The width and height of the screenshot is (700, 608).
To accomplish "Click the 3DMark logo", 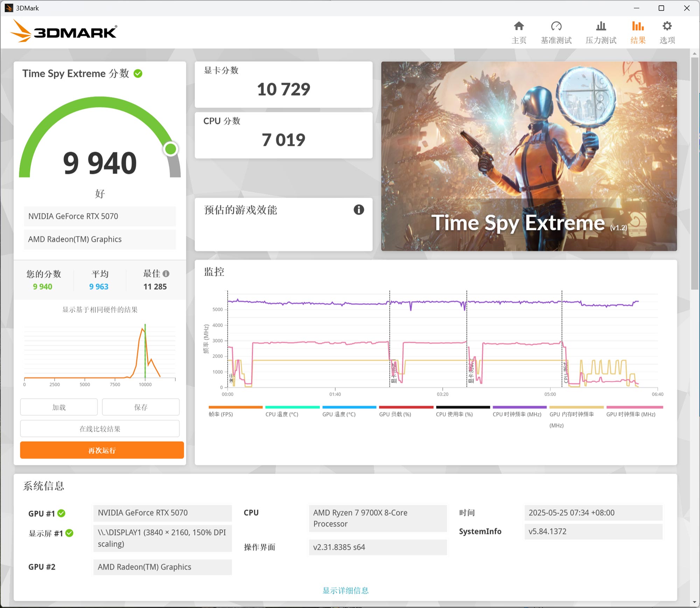I will (64, 32).
